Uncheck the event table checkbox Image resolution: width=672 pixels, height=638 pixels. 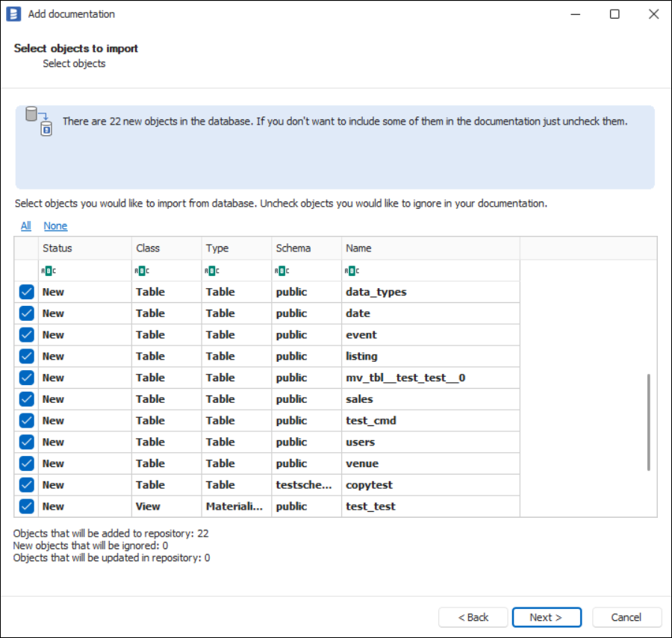click(x=27, y=335)
